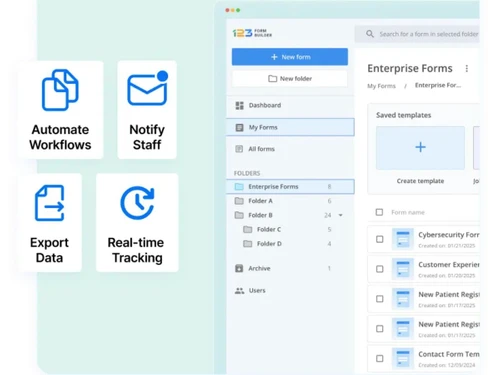Click the search form input field

417,34
